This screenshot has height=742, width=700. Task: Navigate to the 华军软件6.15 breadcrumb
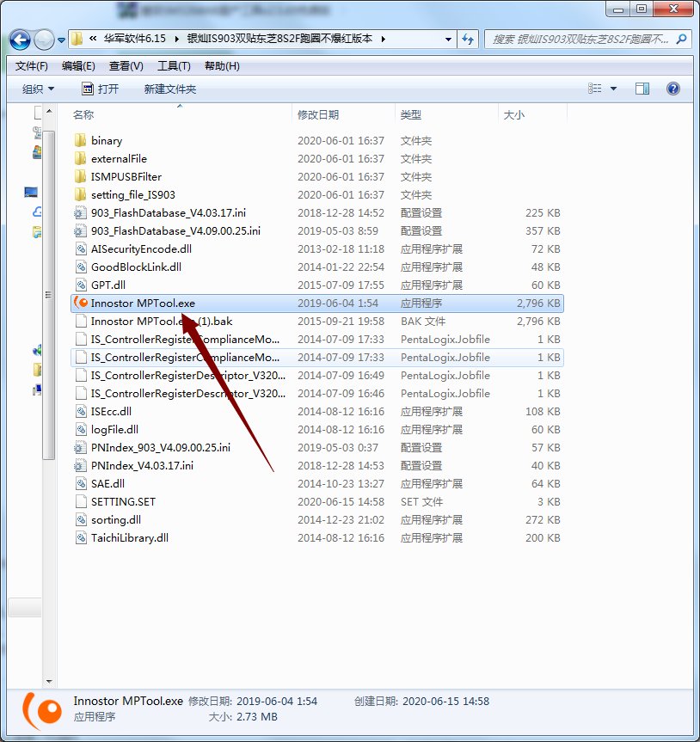(x=135, y=39)
